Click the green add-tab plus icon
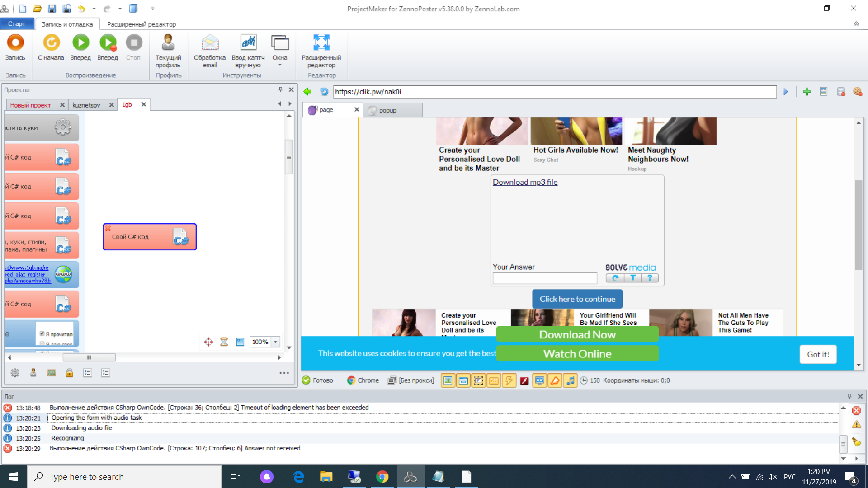 point(807,92)
